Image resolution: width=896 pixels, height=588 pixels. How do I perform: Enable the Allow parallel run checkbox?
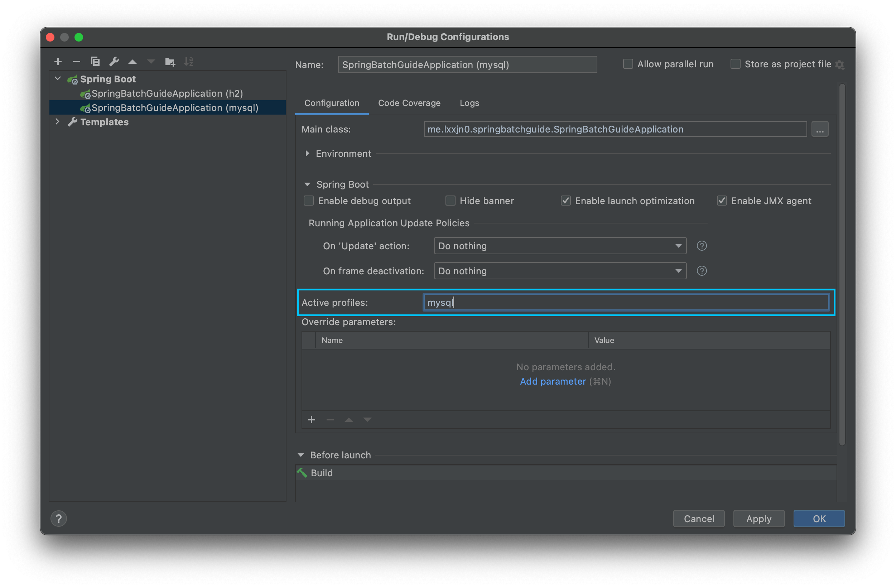point(627,64)
